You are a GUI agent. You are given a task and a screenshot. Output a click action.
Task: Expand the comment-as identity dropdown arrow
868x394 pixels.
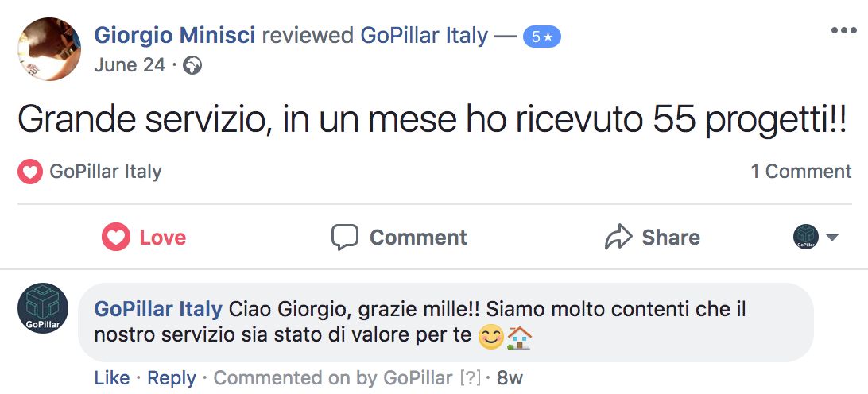tap(832, 238)
